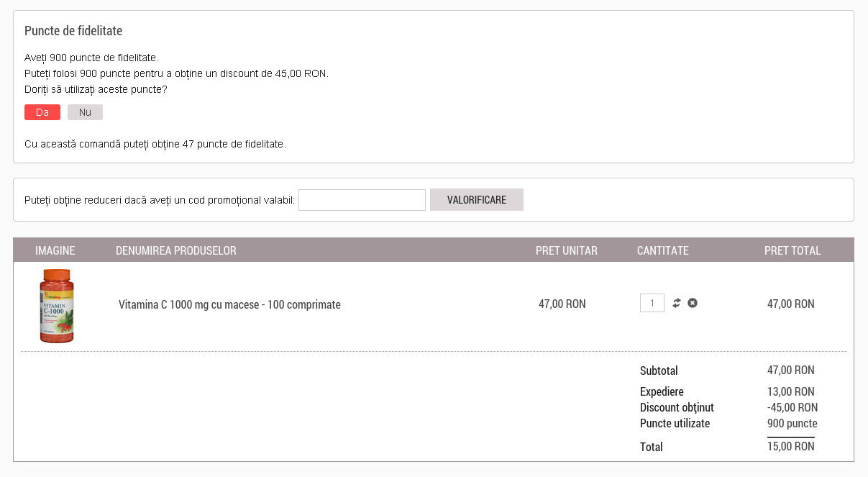Click the Puncte de fidelitate heading

[73, 31]
